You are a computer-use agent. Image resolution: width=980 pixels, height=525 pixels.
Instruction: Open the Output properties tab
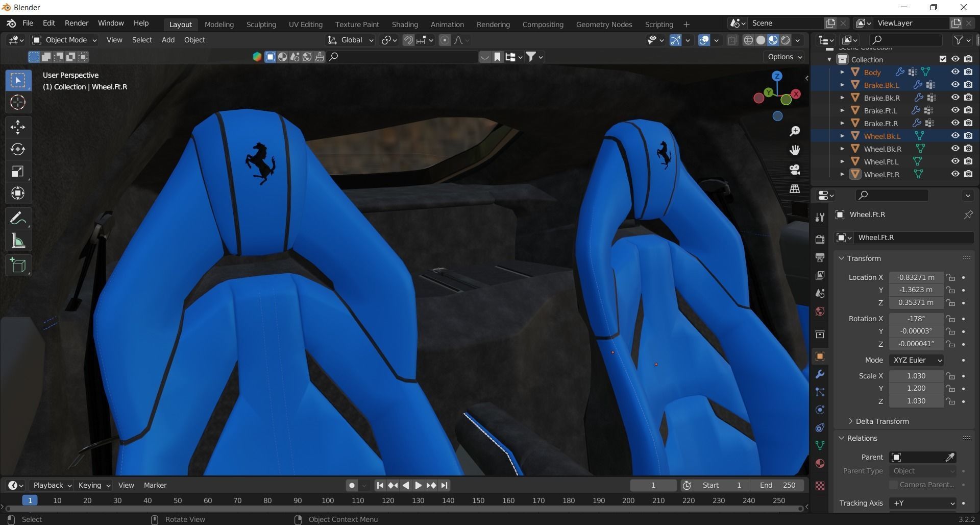coord(820,257)
